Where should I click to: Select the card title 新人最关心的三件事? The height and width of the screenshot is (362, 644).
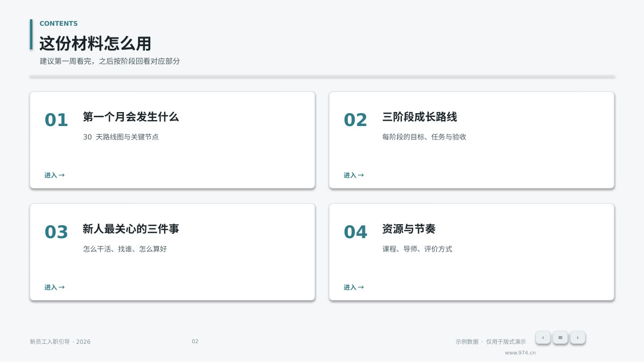pyautogui.click(x=131, y=229)
